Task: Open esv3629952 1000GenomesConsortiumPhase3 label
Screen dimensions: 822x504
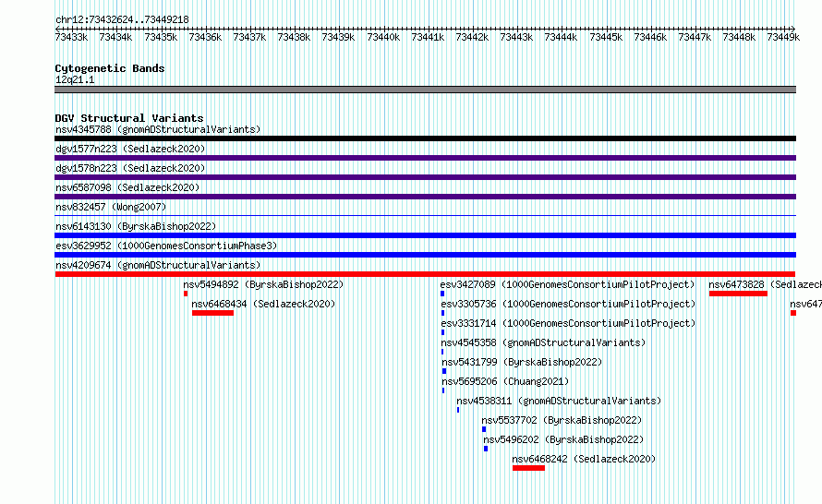Action: (x=166, y=246)
